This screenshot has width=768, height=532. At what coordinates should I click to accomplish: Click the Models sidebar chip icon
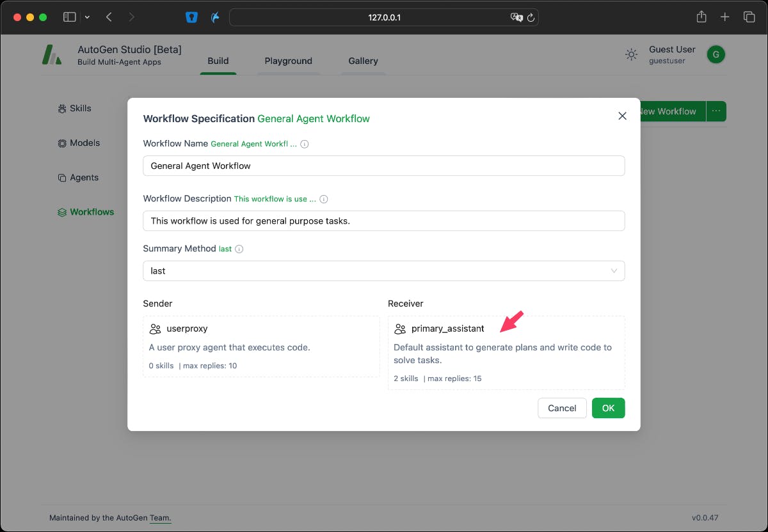pos(62,143)
